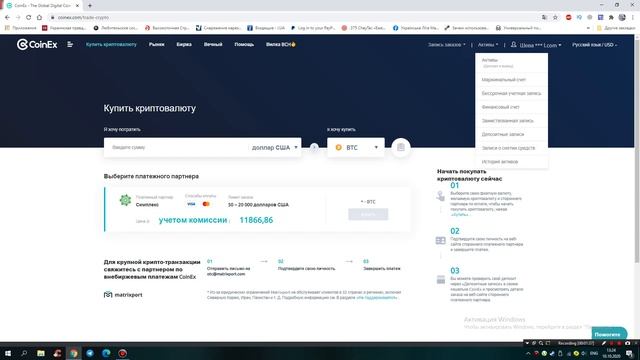Open the Вечный nav item
Viewport: 640px width, 360px height.
(x=213, y=44)
